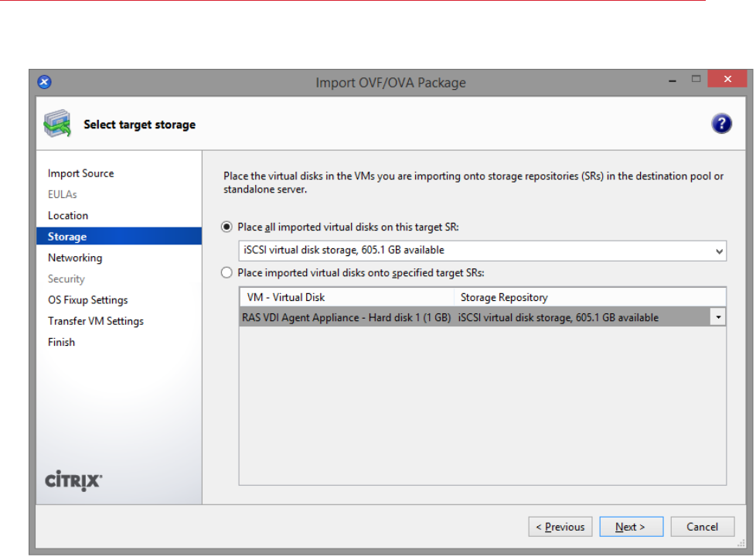756x557 pixels.
Task: Open the target SR dropdown list
Action: [x=482, y=251]
